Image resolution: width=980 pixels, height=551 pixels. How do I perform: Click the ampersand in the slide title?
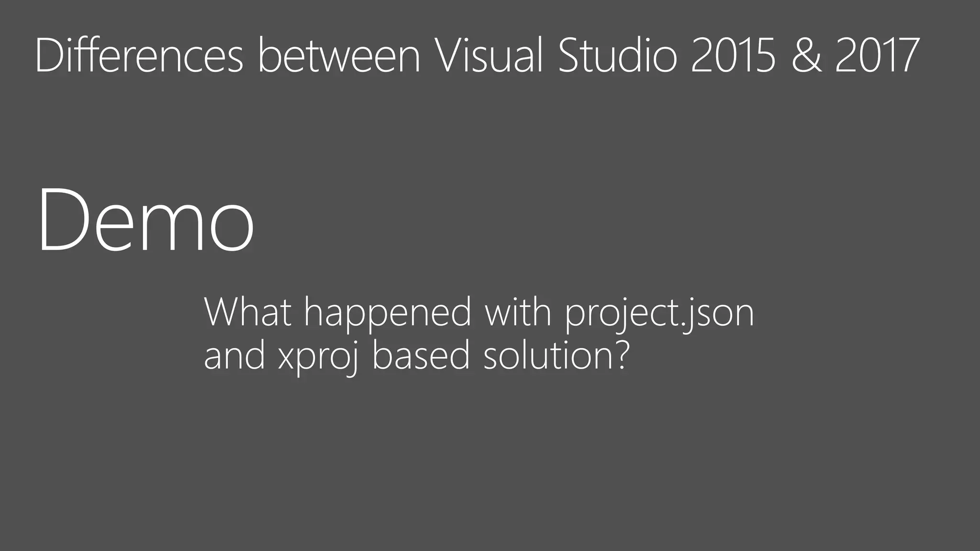coord(807,55)
